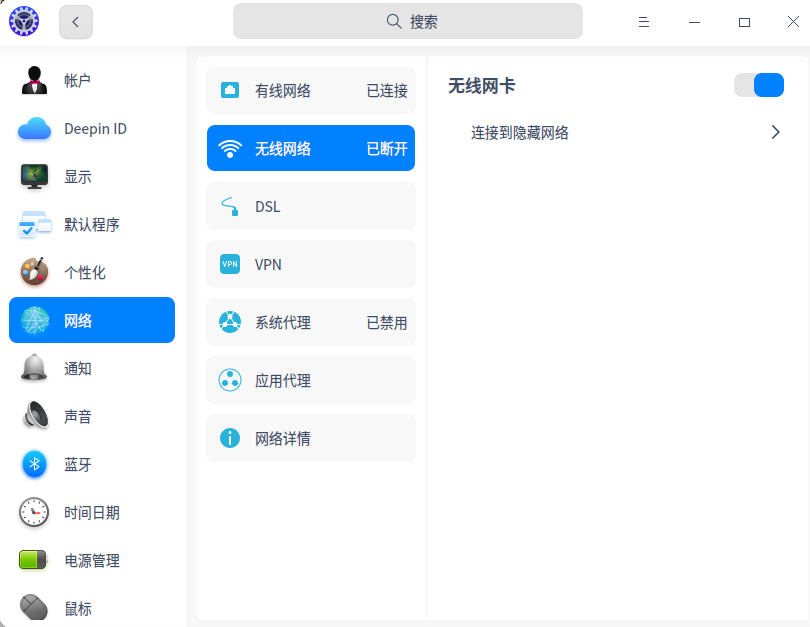Viewport: 810px width, 627px height.
Task: Click 已连接 status text
Action: coord(387,91)
